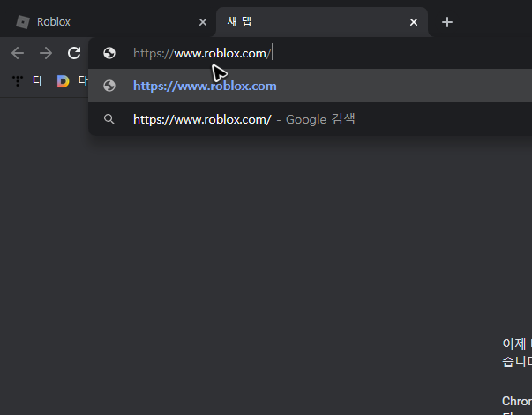Choose the https://www.roblox.com suggestion
The image size is (532, 415).
[310, 86]
